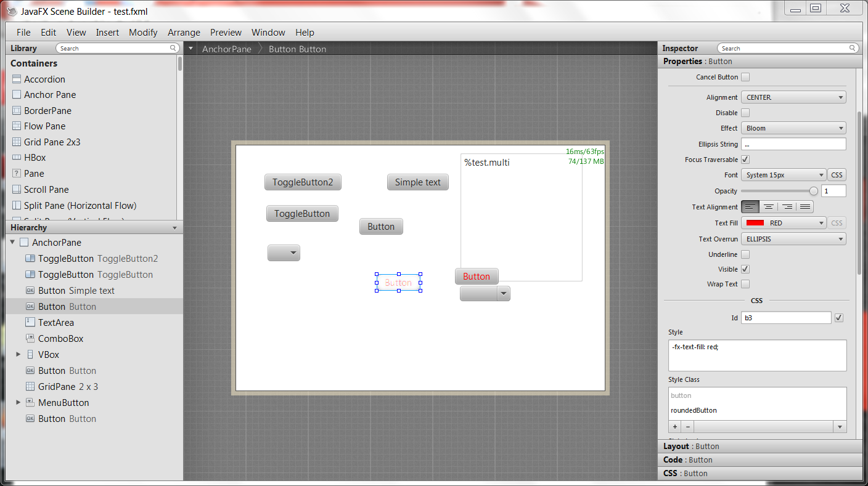Select the Scroll Pane library icon

[x=17, y=189]
